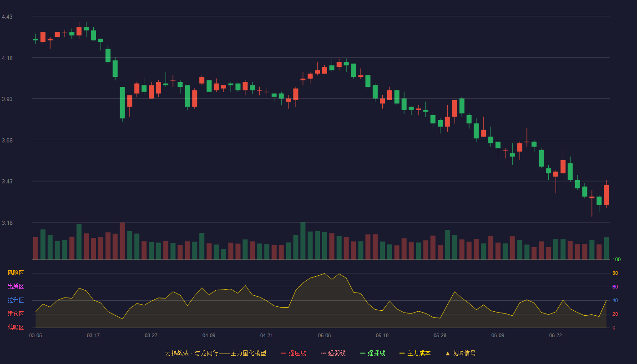Click the 06-09 date axis label
Viewport: 637px width, 364px height.
pos(498,335)
